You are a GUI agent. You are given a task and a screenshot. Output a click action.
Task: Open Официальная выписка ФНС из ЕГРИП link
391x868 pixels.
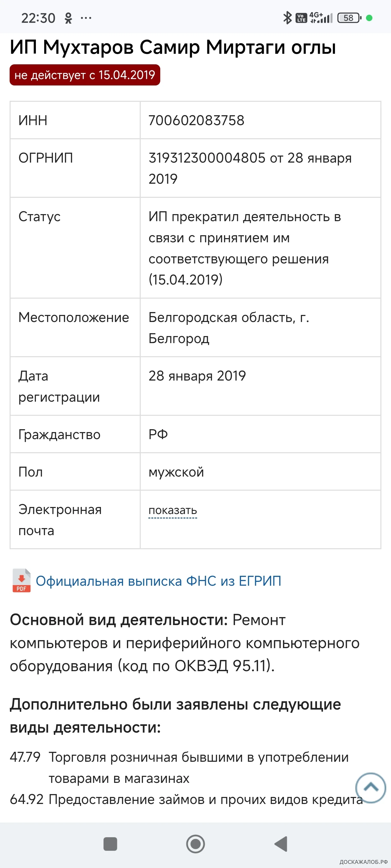[158, 581]
